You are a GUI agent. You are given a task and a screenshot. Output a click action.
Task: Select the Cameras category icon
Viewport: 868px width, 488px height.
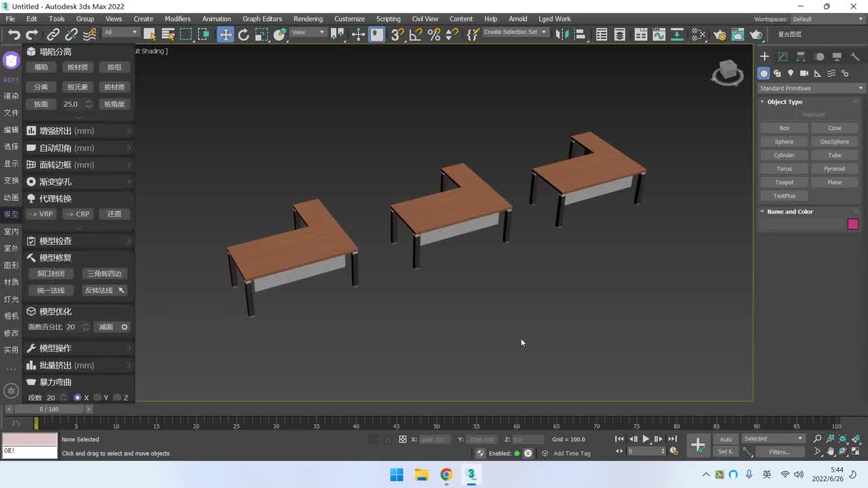[x=804, y=73]
